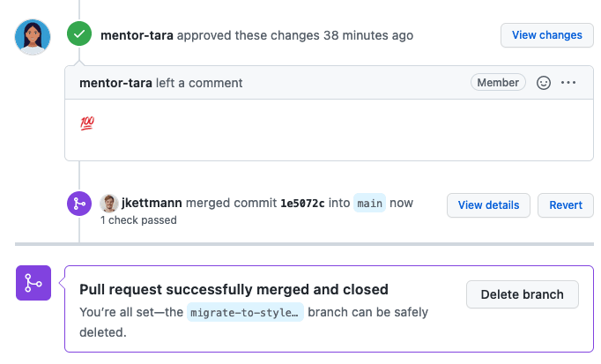601x364 pixels.
Task: Click the mentor-tara name in the comment header
Action: pyautogui.click(x=115, y=83)
